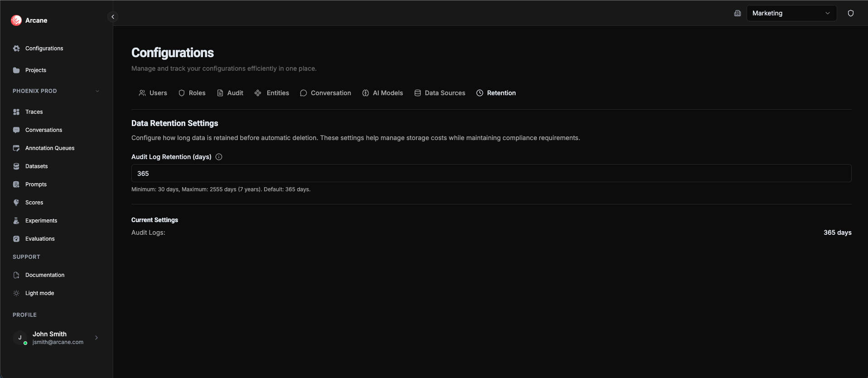Switch to the Data Sources tab
This screenshot has width=868, height=378.
439,93
